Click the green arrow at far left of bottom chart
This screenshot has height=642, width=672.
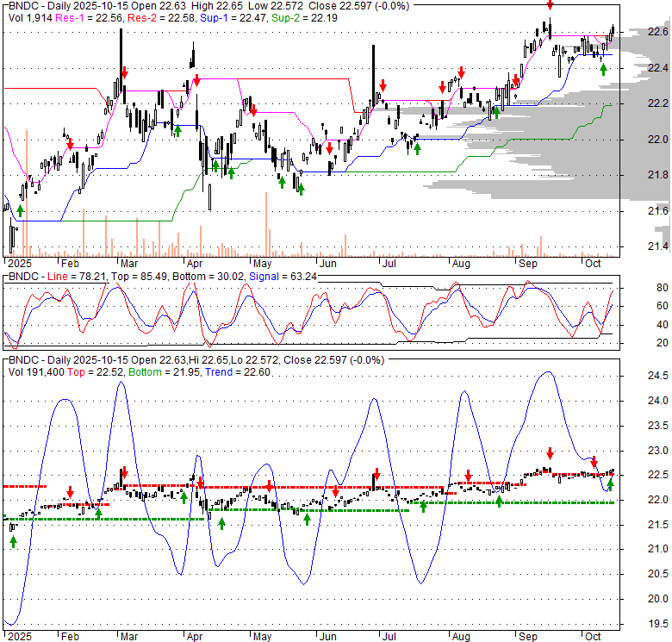click(14, 540)
